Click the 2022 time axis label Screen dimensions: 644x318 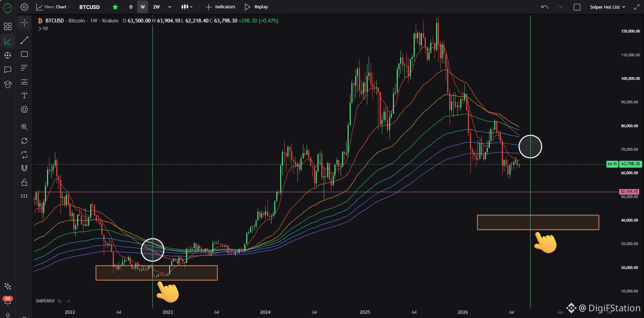point(70,312)
